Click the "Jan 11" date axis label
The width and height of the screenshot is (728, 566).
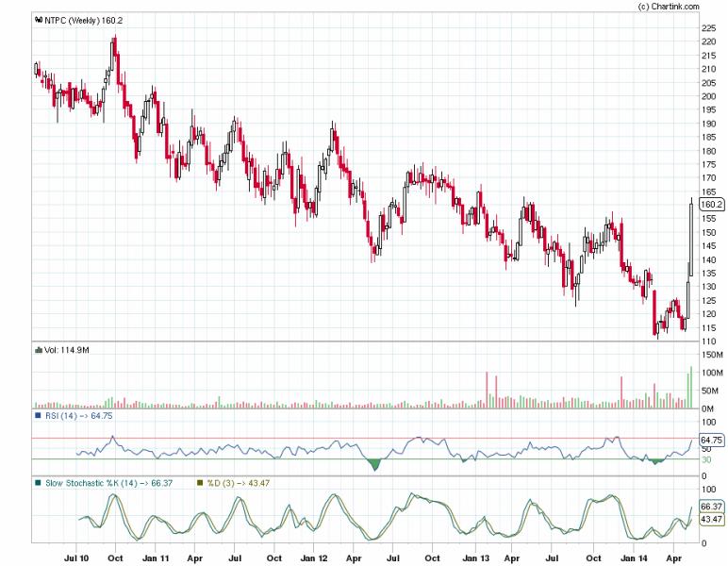(156, 558)
